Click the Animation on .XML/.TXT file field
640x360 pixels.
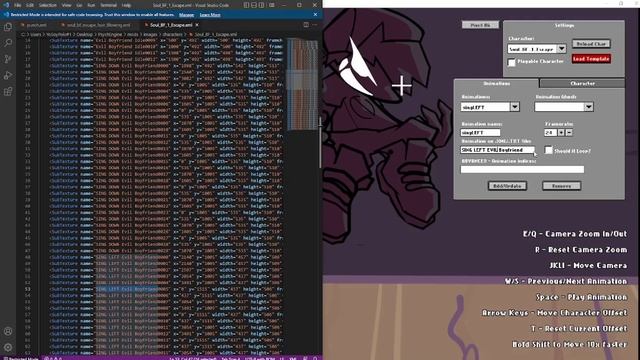497,150
